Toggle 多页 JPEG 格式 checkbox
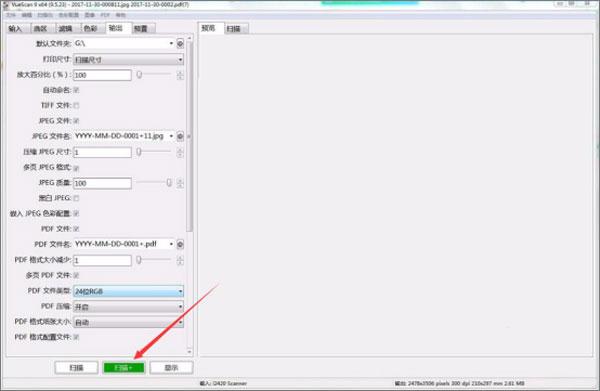The height and width of the screenshot is (391, 600). click(x=76, y=168)
